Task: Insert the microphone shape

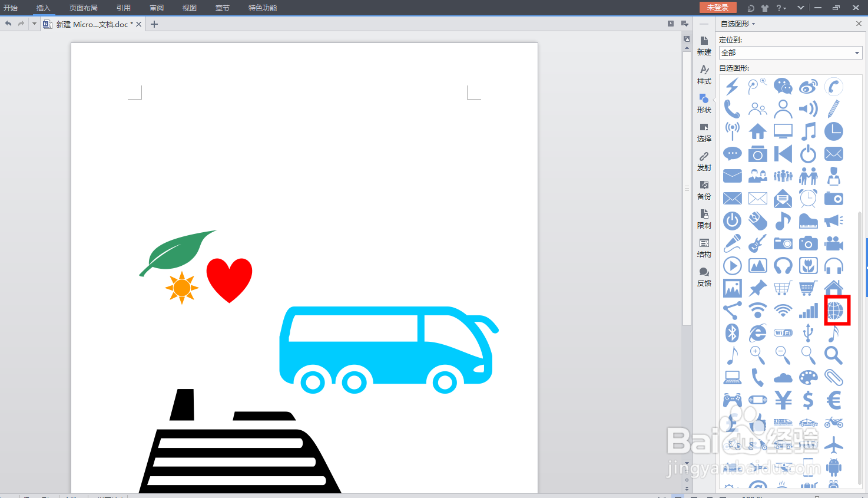Action: (x=732, y=243)
